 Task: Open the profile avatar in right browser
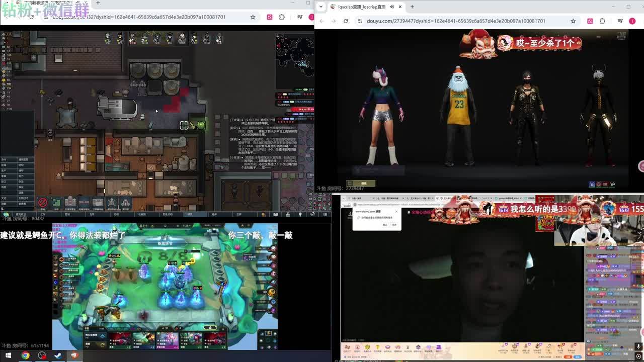pos(632,21)
